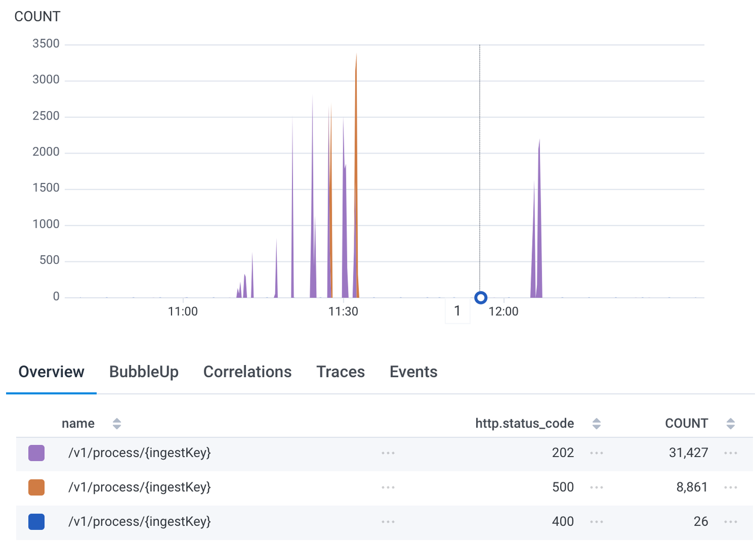The image size is (756, 546).
Task: Select count value 26
Action: coord(701,522)
